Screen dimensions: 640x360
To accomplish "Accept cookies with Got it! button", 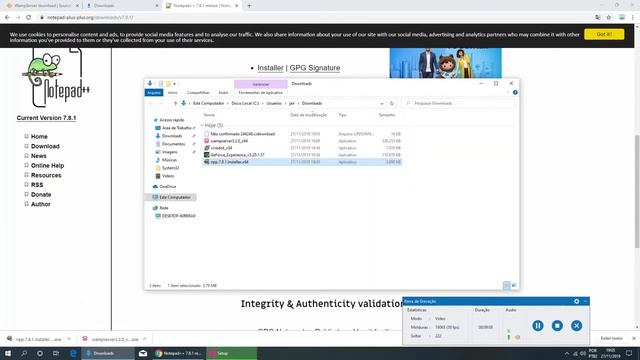I will click(604, 34).
